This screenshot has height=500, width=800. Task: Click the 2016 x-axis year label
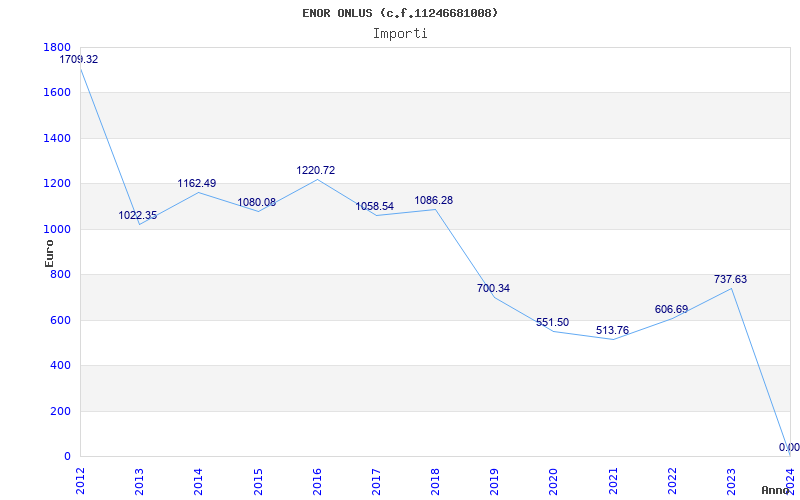[317, 481]
